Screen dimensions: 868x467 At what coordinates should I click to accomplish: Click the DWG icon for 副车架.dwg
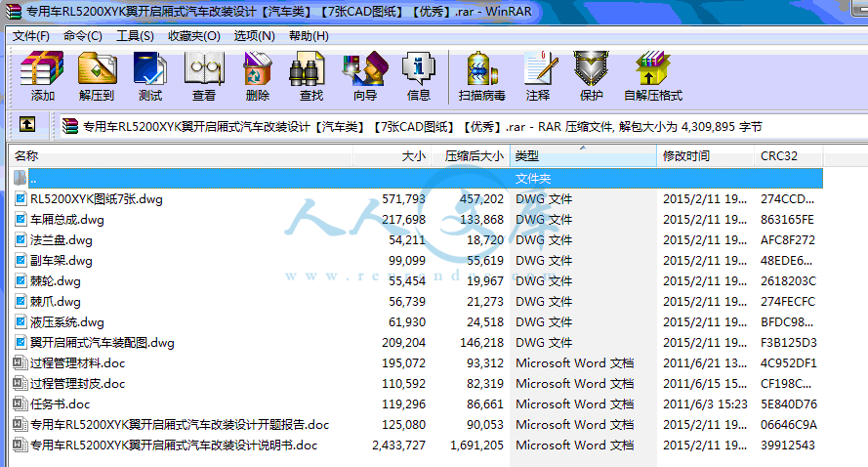coord(21,261)
